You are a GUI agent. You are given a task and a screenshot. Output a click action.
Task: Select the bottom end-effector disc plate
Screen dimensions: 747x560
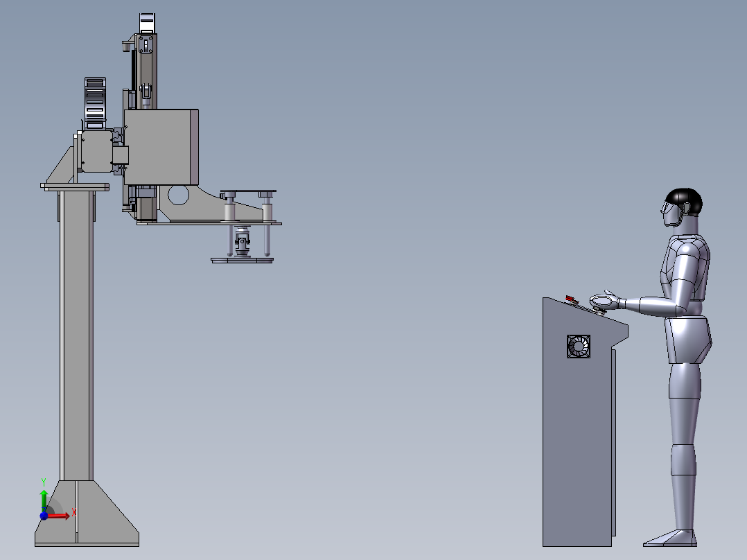point(243,261)
